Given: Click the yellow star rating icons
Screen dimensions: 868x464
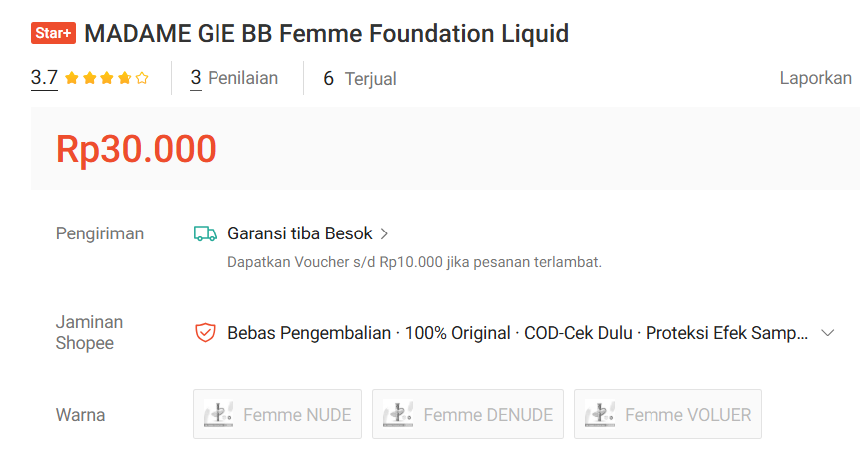Looking at the screenshot, I should tap(115, 78).
